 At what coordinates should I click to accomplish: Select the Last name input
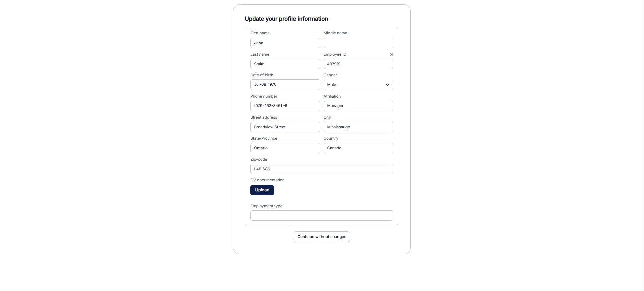285,64
